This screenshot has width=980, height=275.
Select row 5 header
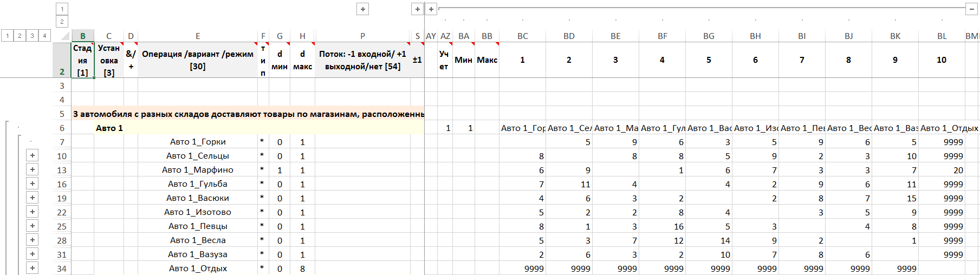point(62,114)
